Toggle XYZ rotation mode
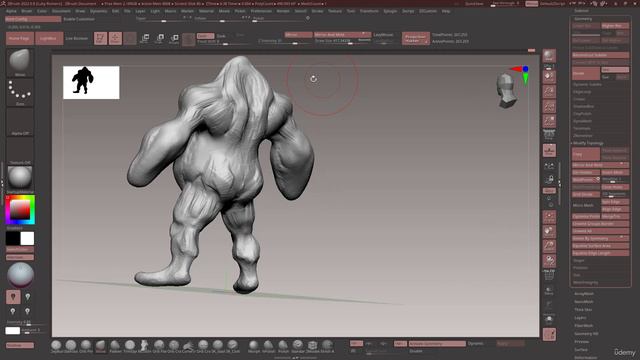 [549, 191]
